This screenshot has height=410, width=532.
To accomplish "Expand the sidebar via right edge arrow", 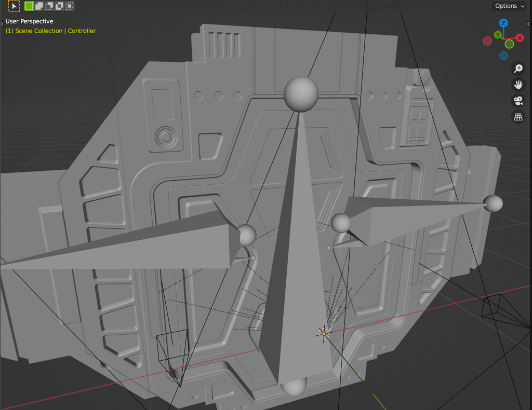I will click(528, 24).
